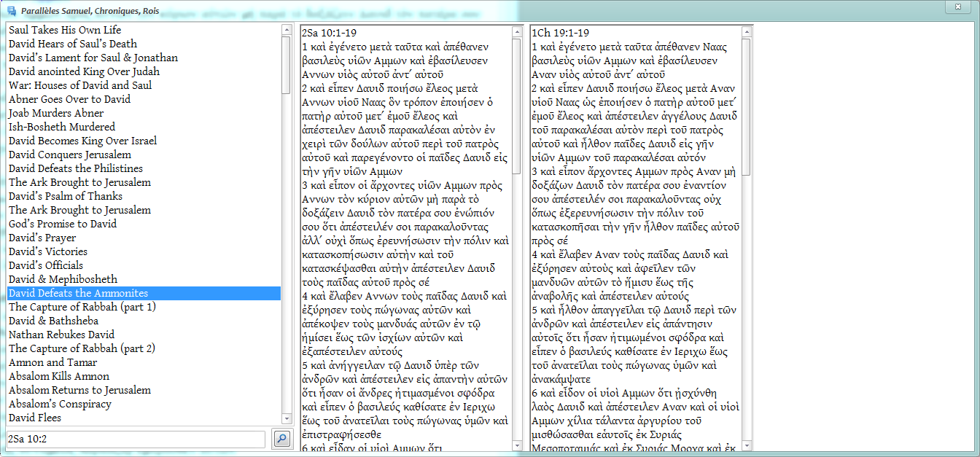Select Ish-Bosheth Murdered

(x=144, y=127)
